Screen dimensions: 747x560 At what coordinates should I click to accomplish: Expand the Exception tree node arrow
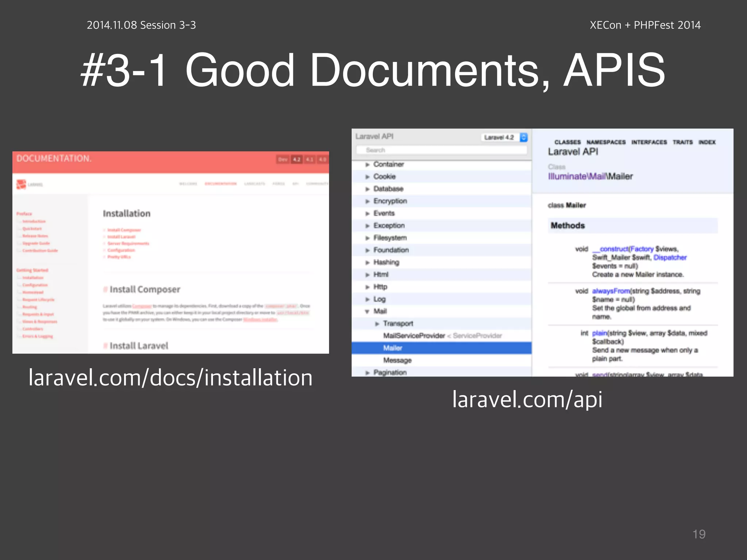[367, 226]
